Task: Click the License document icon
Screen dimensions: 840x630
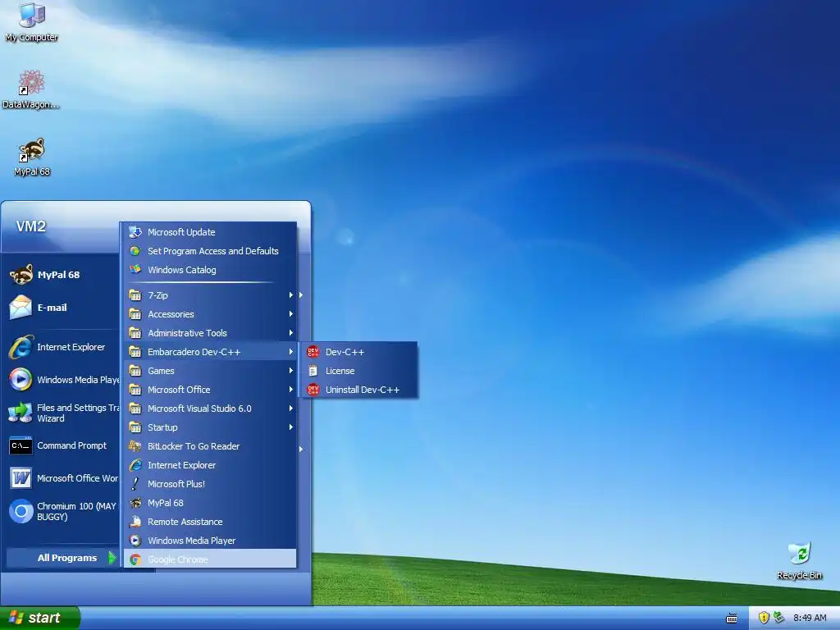Action: 313,371
